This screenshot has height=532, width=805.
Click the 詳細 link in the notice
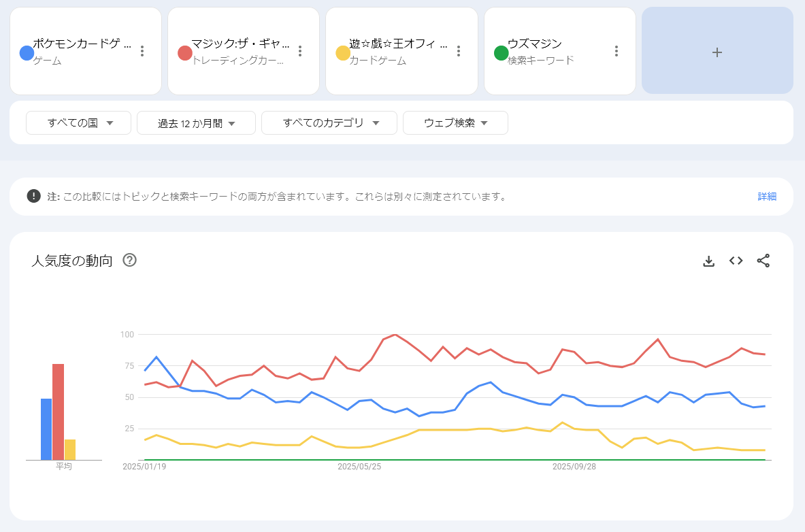click(x=767, y=197)
